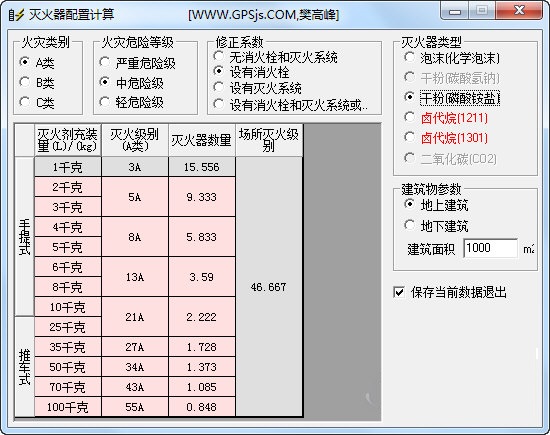Select the 4千克 table cell
Image resolution: width=550 pixels, height=435 pixels.
pos(68,227)
